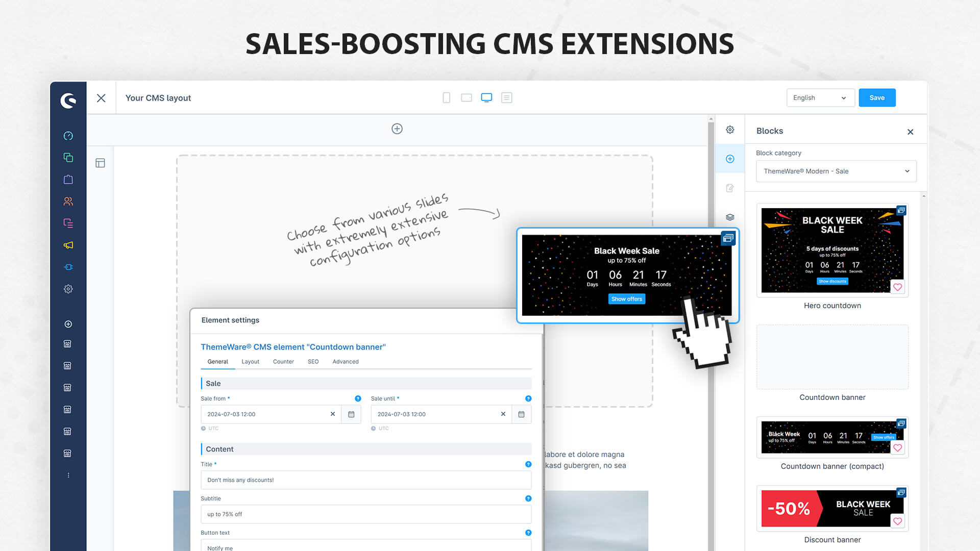
Task: Select the layers/stack icon in sidebar
Action: [x=730, y=217]
